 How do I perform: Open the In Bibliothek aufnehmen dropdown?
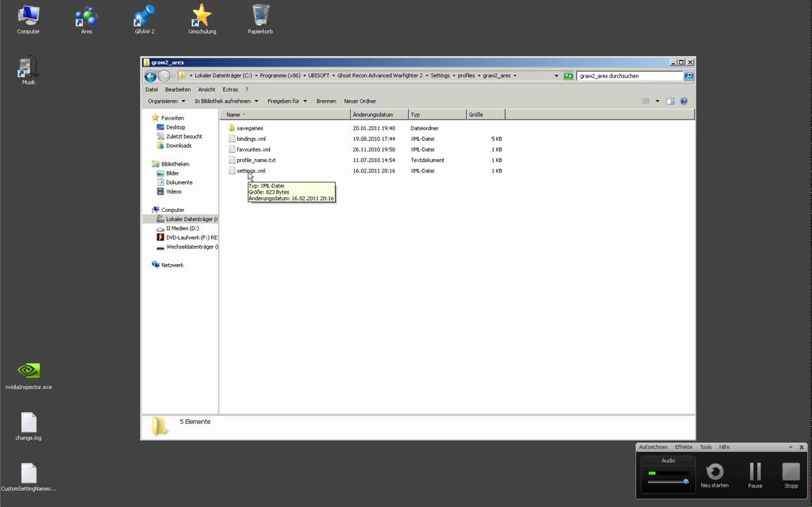point(227,101)
